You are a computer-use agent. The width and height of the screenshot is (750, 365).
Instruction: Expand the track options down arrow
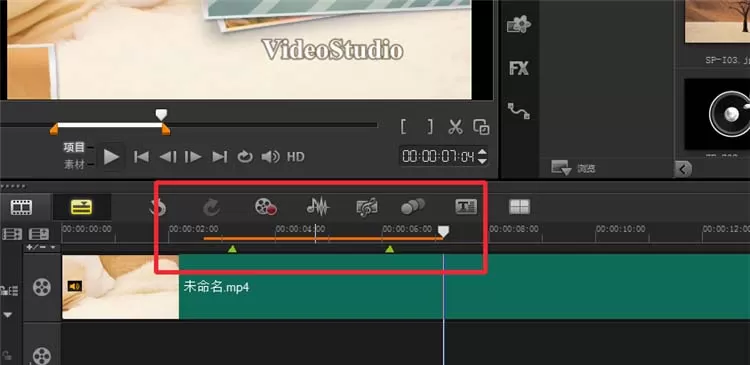[8, 315]
